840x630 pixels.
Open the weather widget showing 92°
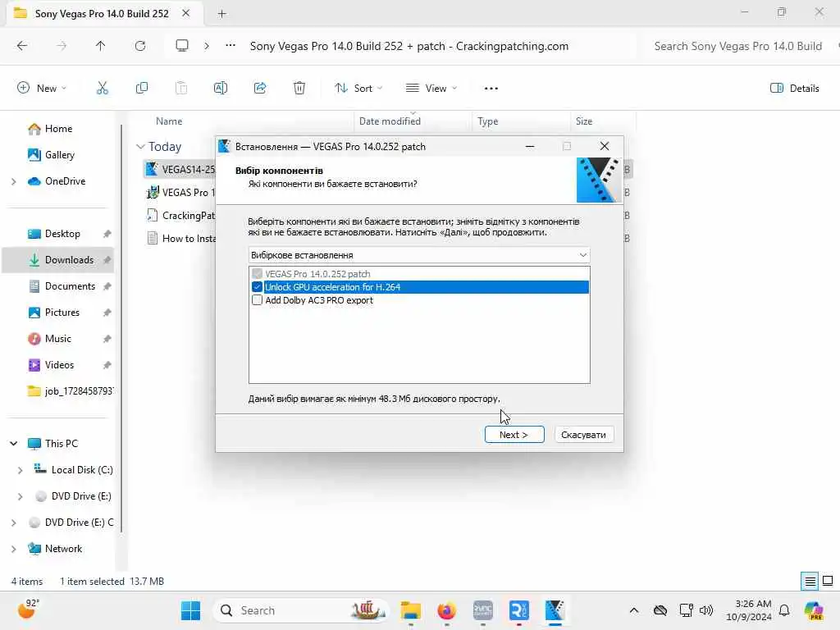[28, 609]
